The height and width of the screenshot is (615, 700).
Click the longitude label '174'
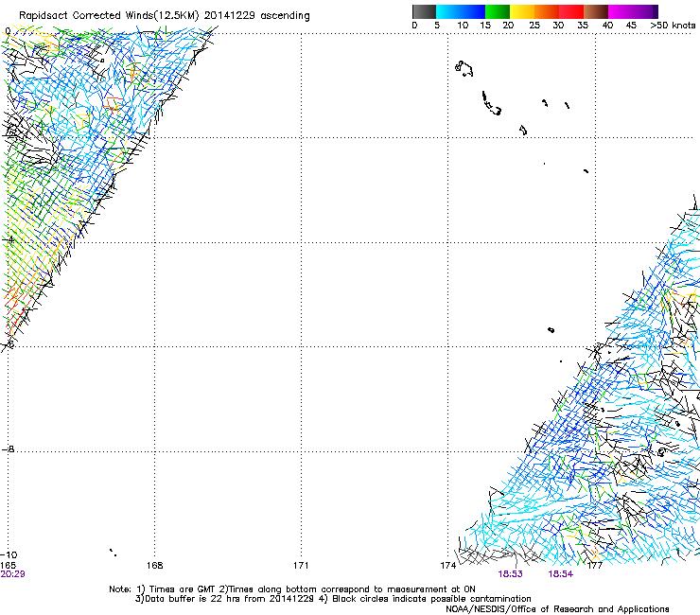447,566
